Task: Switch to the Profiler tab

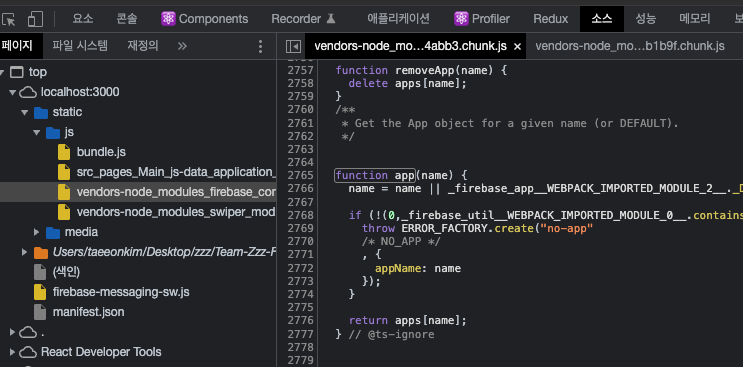Action: coord(481,19)
